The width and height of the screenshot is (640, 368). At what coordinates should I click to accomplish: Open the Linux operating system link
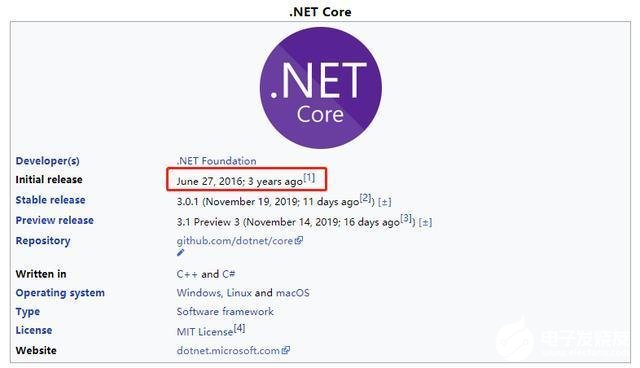pos(239,293)
